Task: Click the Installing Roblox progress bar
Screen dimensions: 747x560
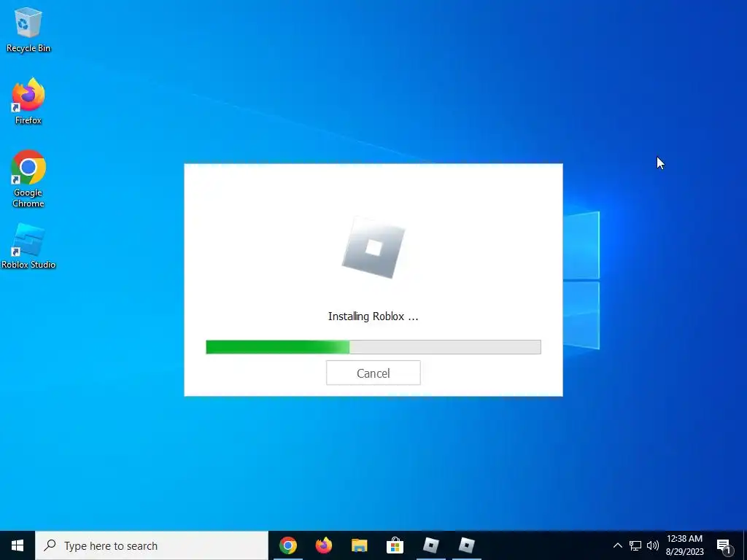Action: point(373,346)
